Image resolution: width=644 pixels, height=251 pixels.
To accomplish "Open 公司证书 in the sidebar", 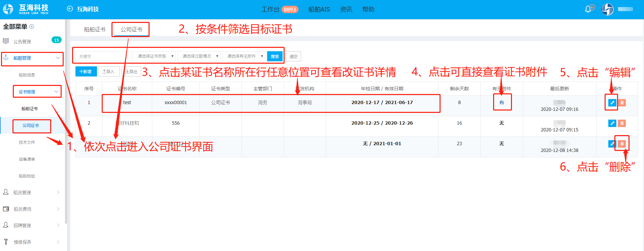I will coord(31,125).
